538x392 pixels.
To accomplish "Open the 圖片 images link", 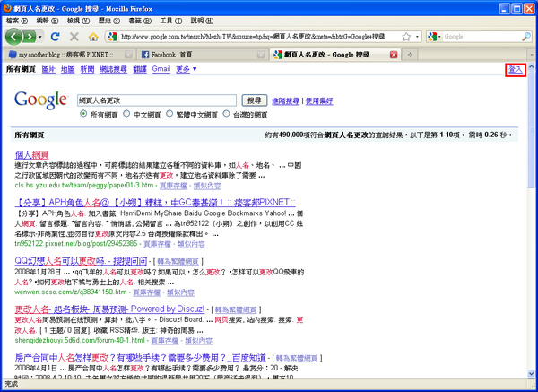I will coord(48,69).
